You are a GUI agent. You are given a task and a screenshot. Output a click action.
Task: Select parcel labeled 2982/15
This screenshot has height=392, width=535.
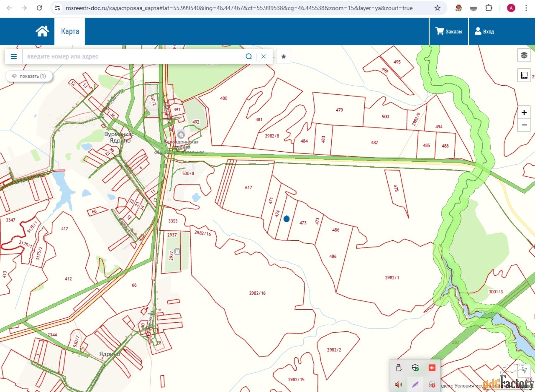[296, 379]
